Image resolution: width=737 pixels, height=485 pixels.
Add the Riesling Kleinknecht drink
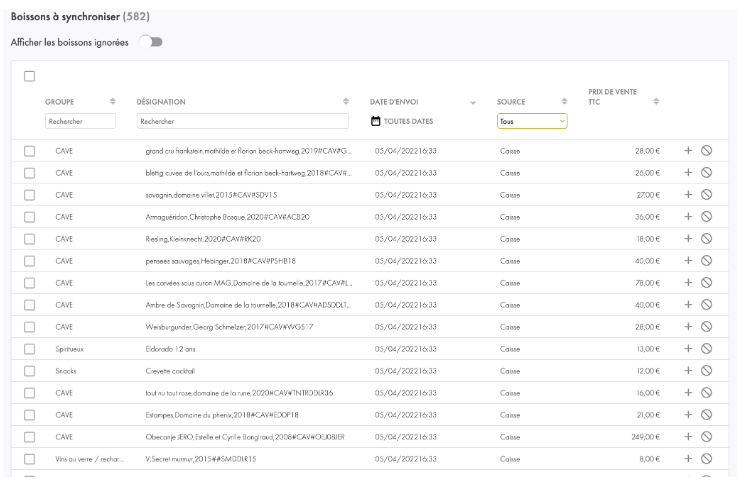click(688, 239)
